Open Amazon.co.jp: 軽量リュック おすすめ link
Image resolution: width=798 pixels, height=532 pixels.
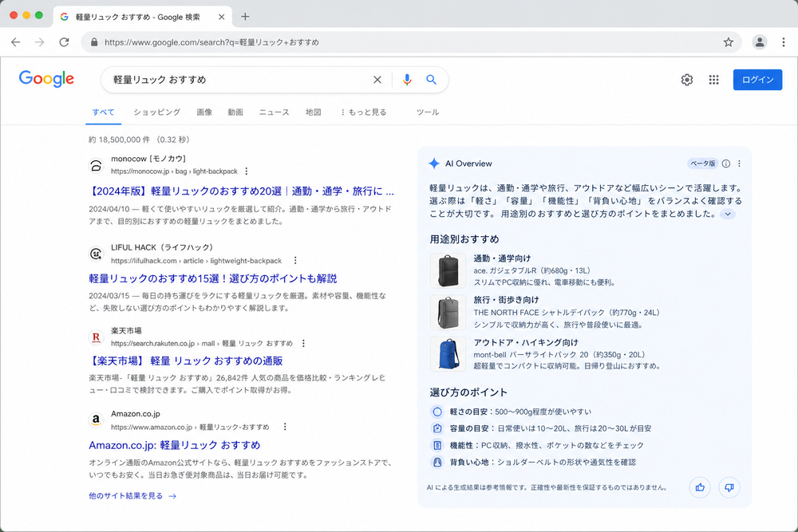(x=175, y=445)
